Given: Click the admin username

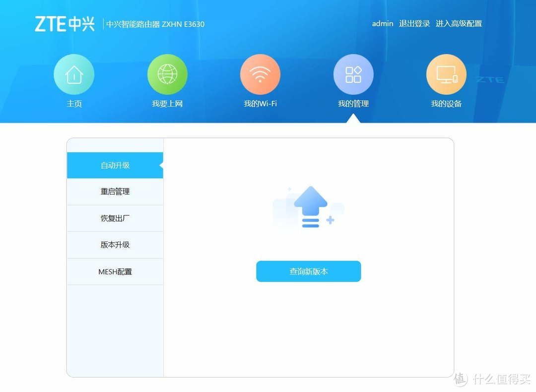Looking at the screenshot, I should click(382, 23).
